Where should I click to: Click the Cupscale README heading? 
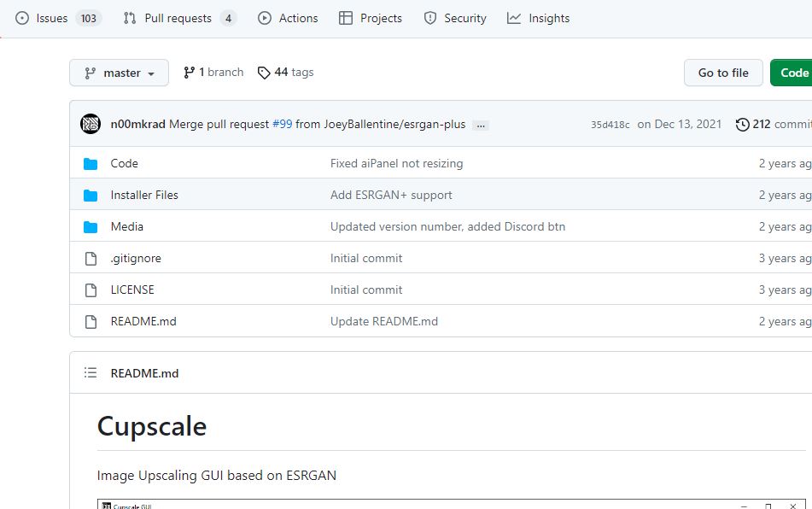[152, 426]
